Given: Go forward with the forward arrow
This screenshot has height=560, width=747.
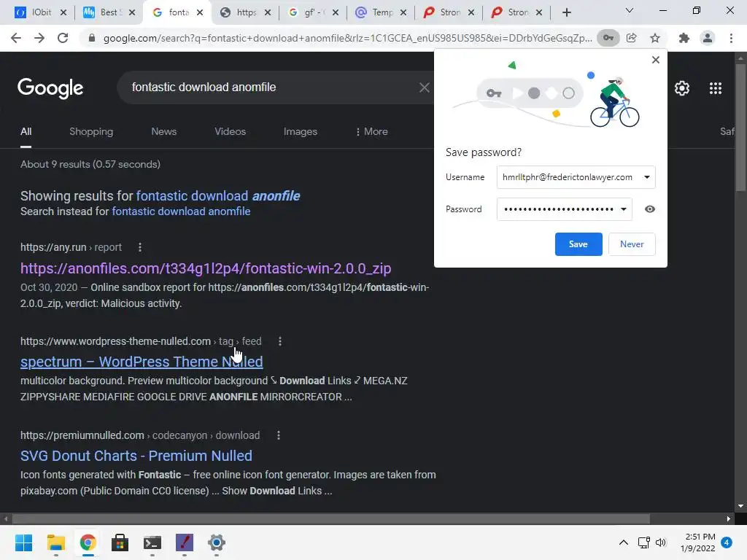Looking at the screenshot, I should [x=39, y=38].
